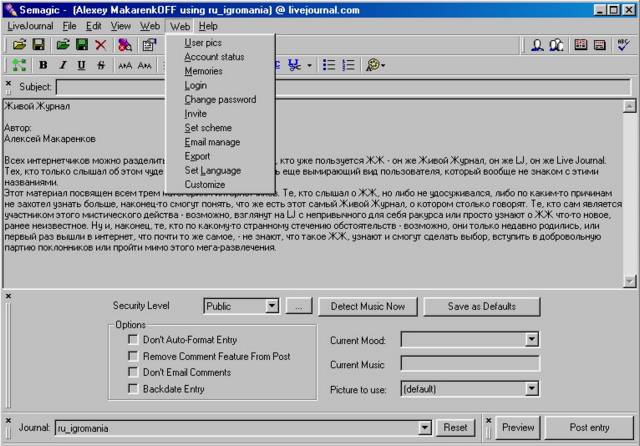Click the Reset button
The width and height of the screenshot is (640, 446).
[x=455, y=427]
